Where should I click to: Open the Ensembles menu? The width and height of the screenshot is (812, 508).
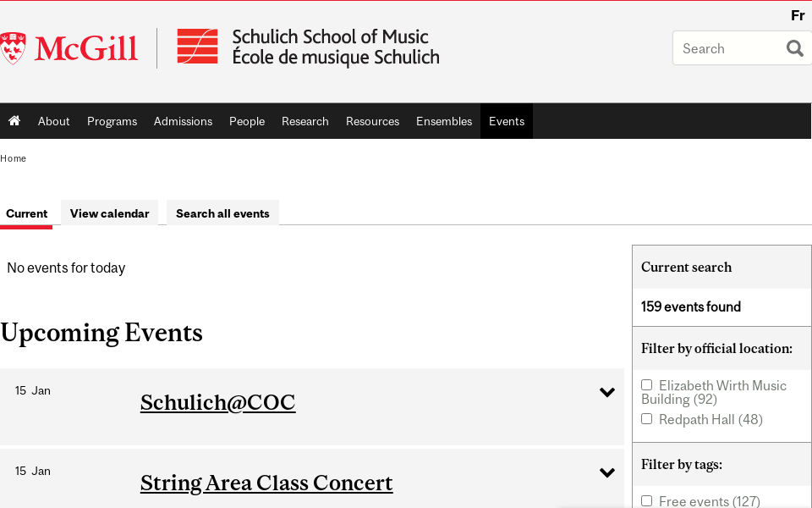tap(443, 121)
